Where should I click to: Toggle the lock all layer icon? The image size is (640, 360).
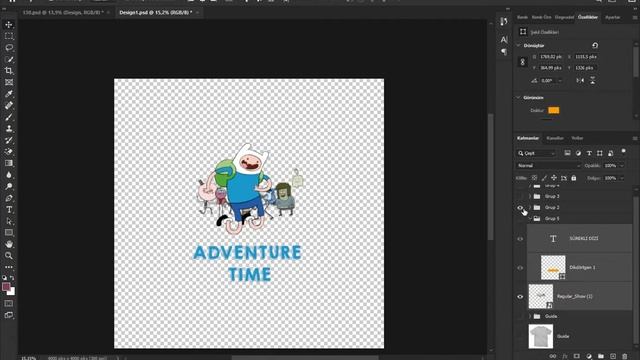[573, 178]
